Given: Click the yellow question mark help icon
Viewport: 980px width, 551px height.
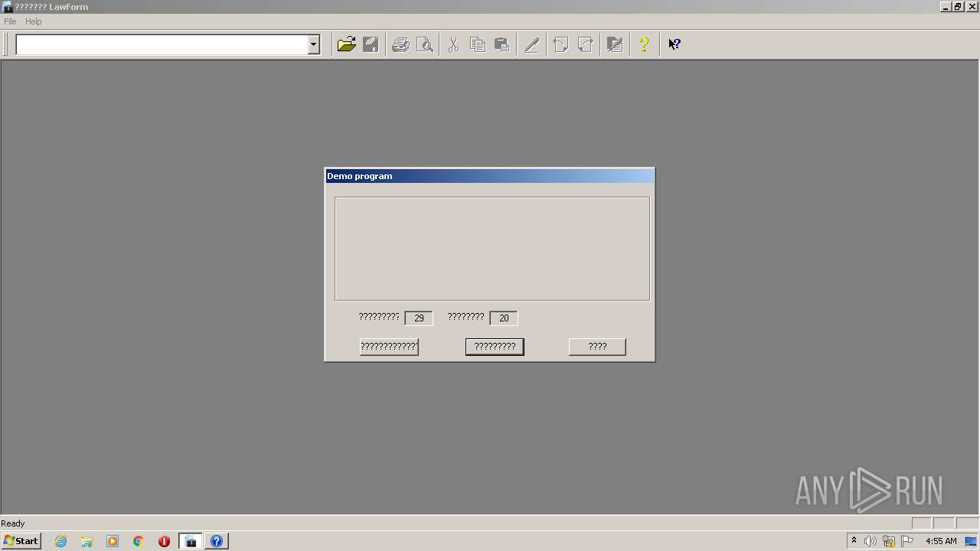Looking at the screenshot, I should [644, 44].
